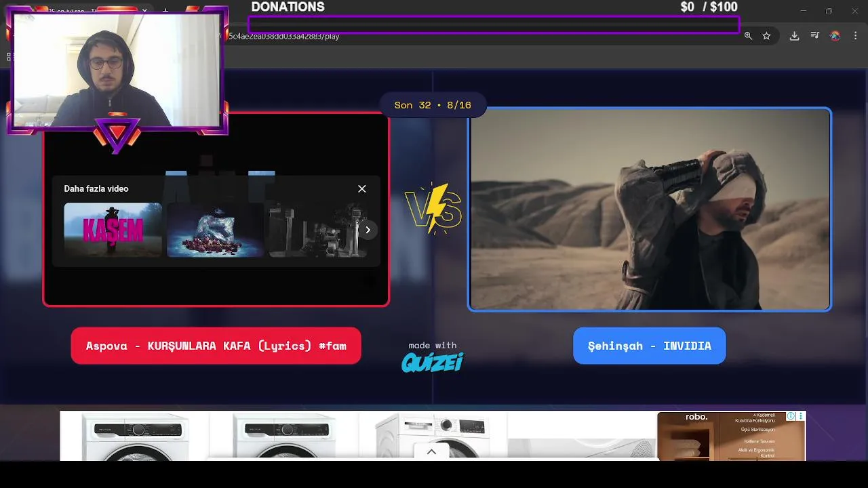Image resolution: width=868 pixels, height=488 pixels.
Task: Open the zoom magnifier icon in address bar
Action: (748, 36)
